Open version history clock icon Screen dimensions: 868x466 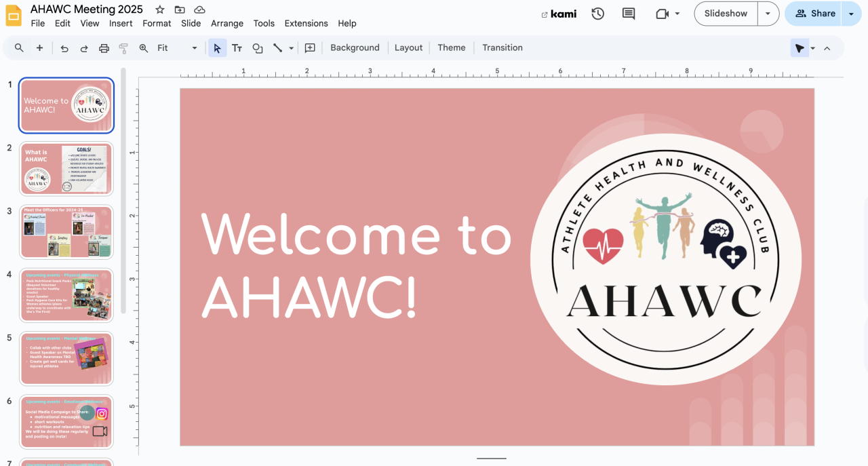(597, 14)
